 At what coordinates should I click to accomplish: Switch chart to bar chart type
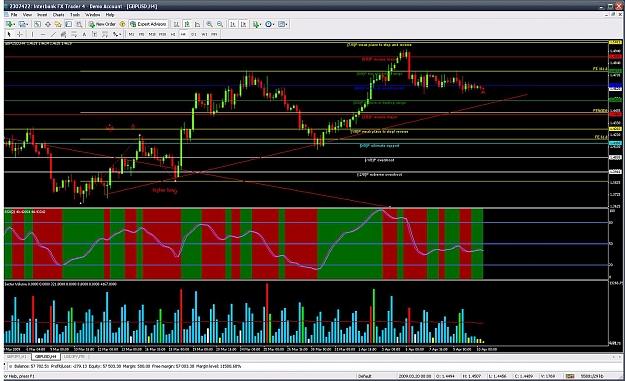click(176, 24)
